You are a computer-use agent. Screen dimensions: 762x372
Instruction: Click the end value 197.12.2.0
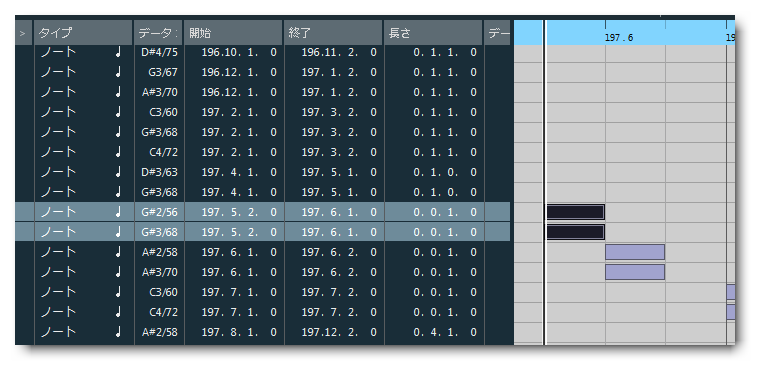click(x=339, y=332)
